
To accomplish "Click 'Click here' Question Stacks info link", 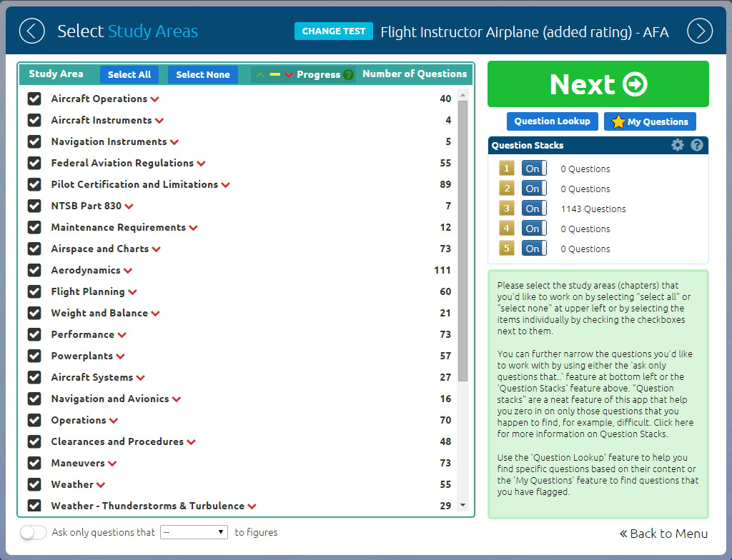I will 673,422.
